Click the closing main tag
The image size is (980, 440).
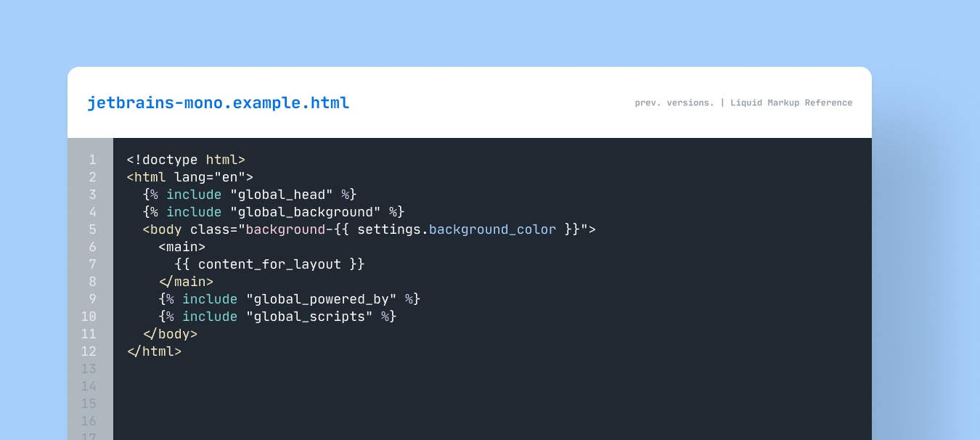[186, 282]
